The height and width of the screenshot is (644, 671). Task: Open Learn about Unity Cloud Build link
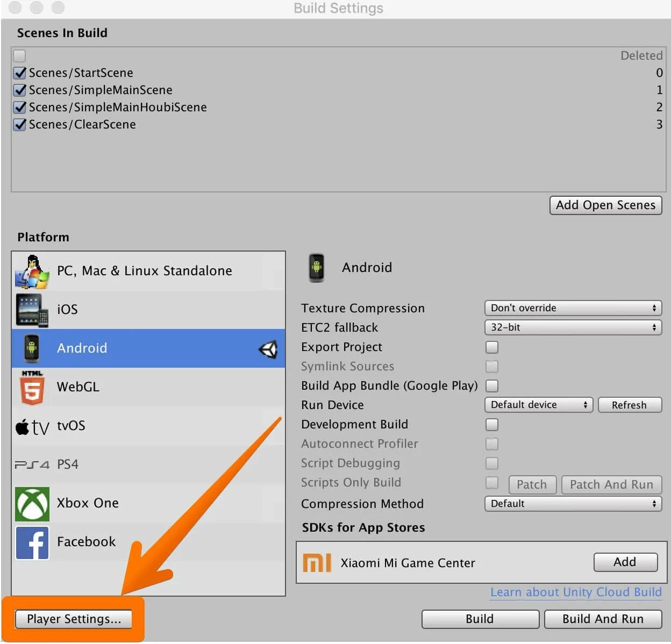coord(576,592)
